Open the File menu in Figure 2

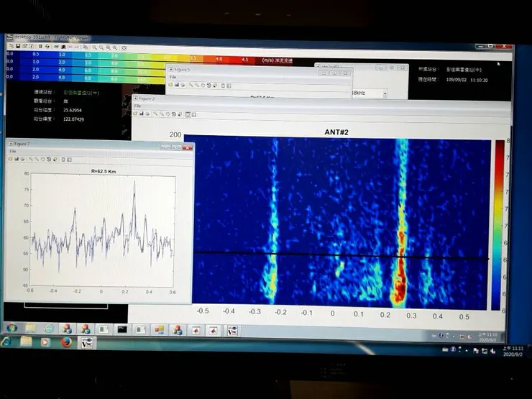138,106
